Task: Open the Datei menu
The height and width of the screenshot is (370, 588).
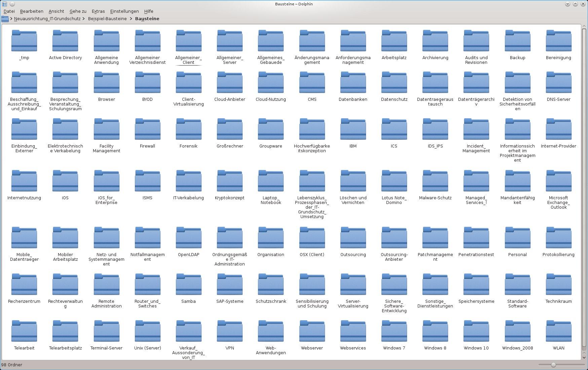Action: [9, 11]
